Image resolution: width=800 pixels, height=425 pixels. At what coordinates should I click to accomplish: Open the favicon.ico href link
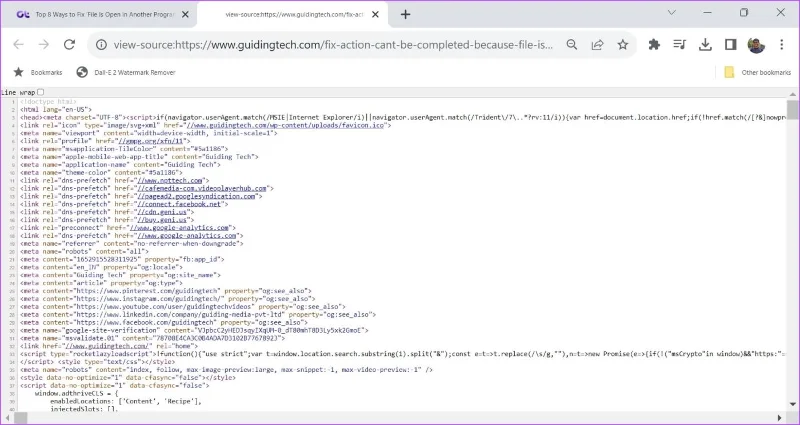[x=285, y=125]
